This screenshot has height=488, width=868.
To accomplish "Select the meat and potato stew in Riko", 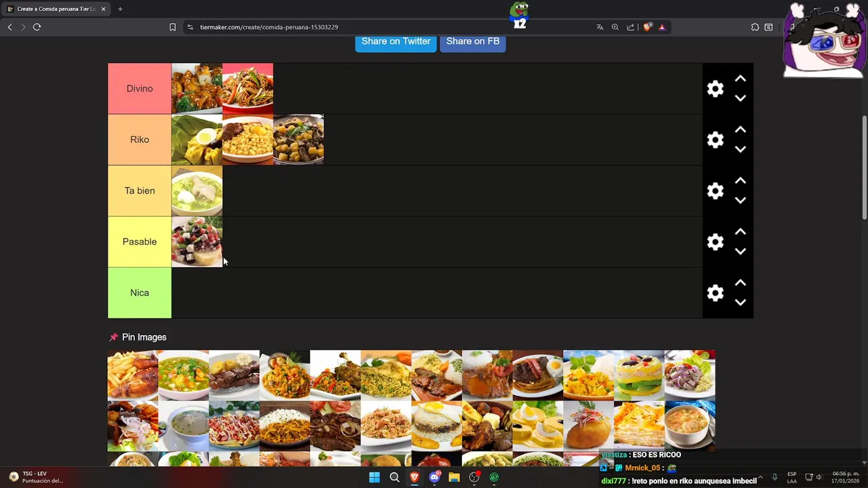I will (299, 140).
